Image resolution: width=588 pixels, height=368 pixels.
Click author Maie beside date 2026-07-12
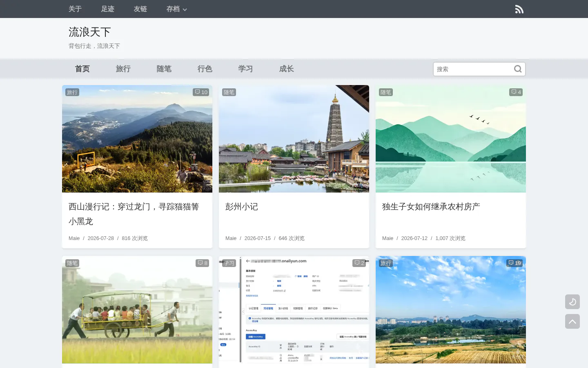pyautogui.click(x=388, y=238)
